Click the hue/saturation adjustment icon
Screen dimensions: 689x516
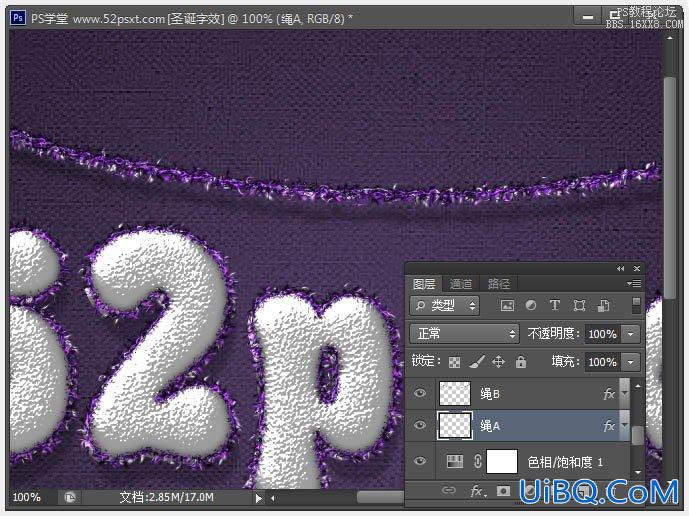(x=455, y=461)
